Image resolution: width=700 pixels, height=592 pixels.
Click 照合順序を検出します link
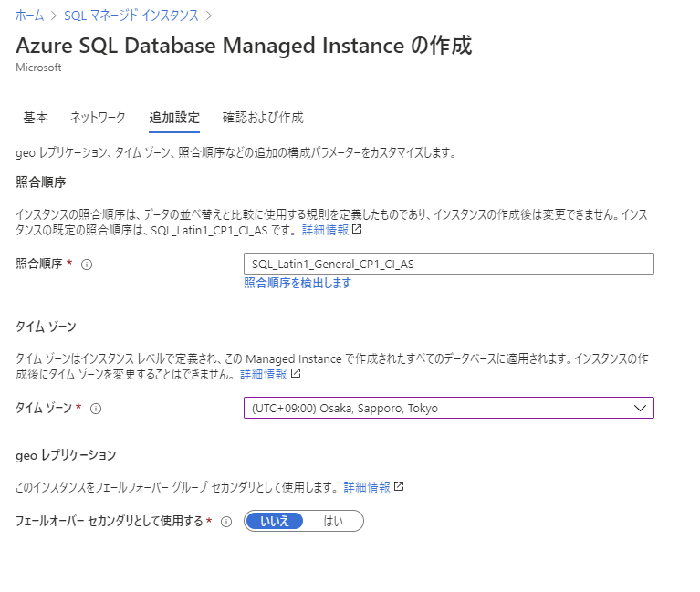[x=298, y=283]
